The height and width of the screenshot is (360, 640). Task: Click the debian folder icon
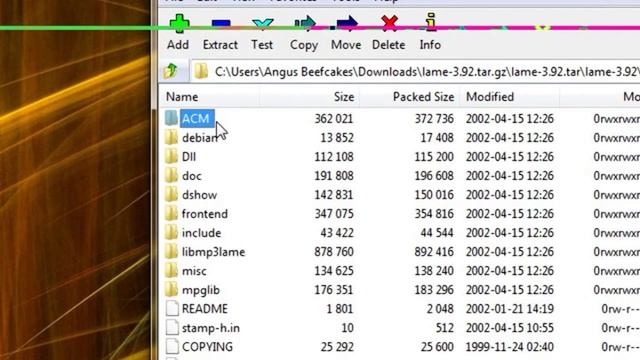click(171, 138)
